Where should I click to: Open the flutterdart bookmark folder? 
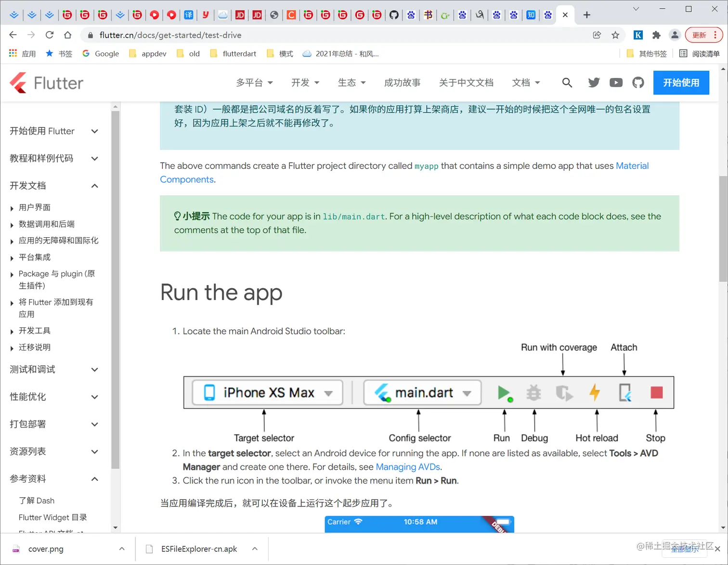tap(234, 53)
